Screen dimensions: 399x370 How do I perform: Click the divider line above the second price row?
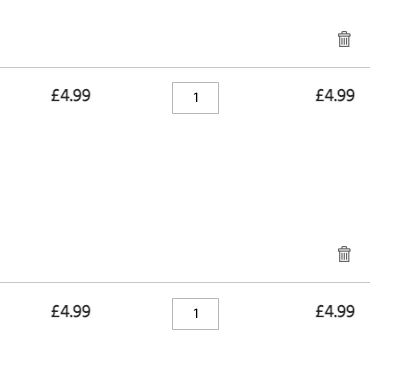(x=185, y=282)
